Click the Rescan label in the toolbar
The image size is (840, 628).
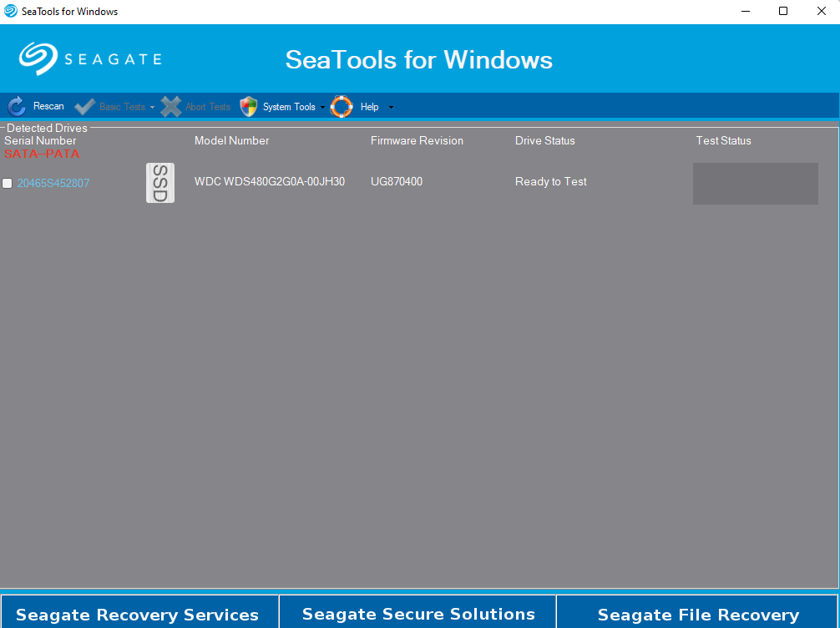[x=48, y=106]
